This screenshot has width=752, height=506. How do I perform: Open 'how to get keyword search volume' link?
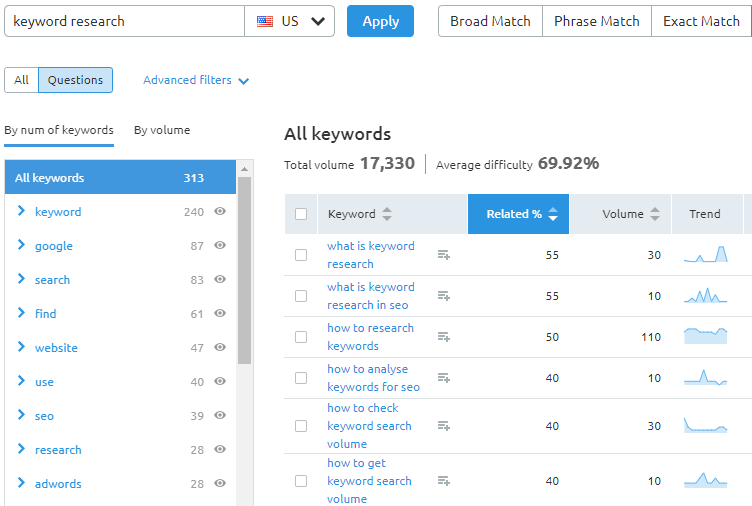369,481
